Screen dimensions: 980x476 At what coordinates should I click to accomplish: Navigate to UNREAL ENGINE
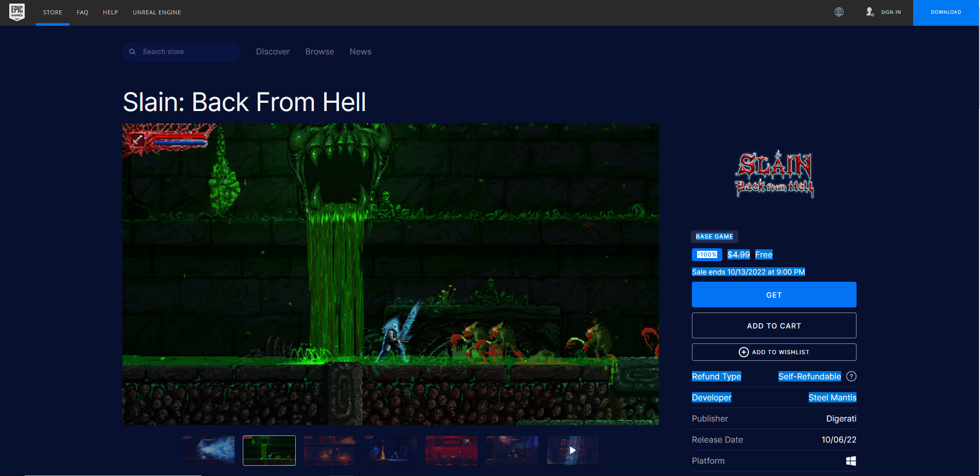click(157, 12)
